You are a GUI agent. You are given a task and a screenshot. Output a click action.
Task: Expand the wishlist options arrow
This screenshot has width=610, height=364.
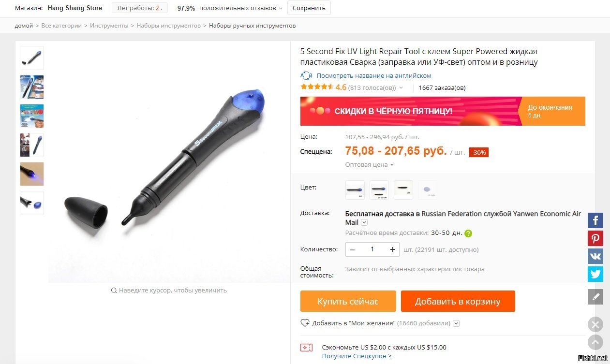click(456, 323)
